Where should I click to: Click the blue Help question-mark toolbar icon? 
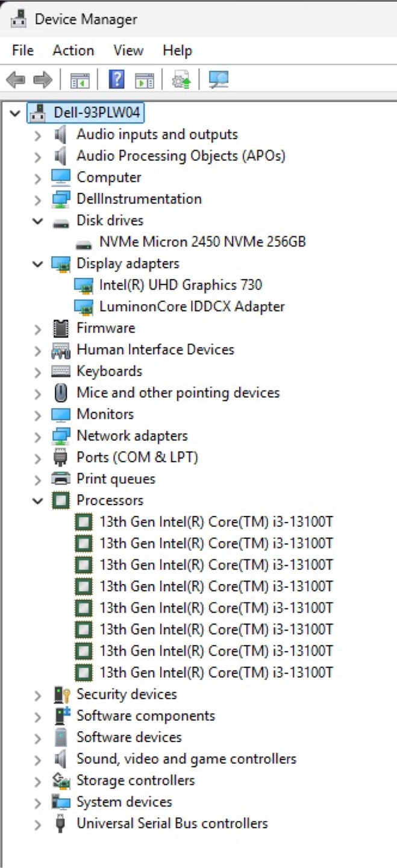tap(116, 80)
